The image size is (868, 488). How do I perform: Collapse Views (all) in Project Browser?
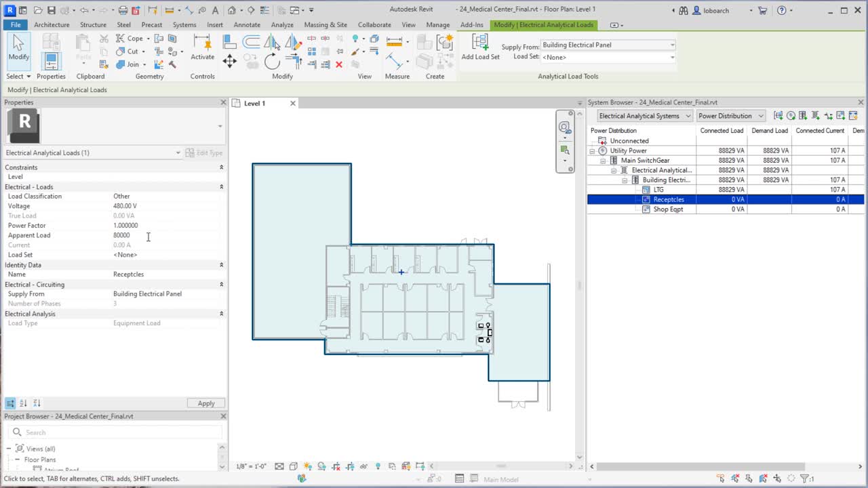click(9, 449)
